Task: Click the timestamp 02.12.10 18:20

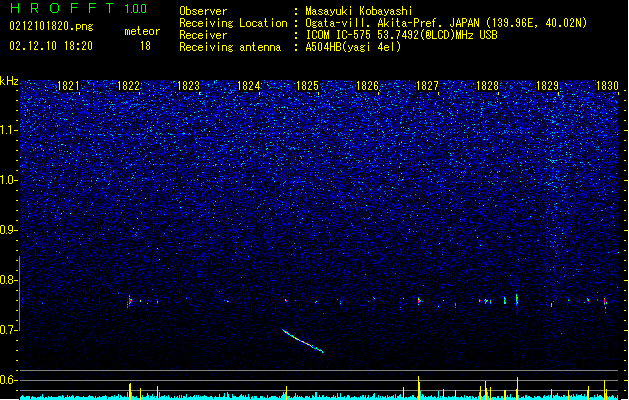Action: click(x=51, y=46)
